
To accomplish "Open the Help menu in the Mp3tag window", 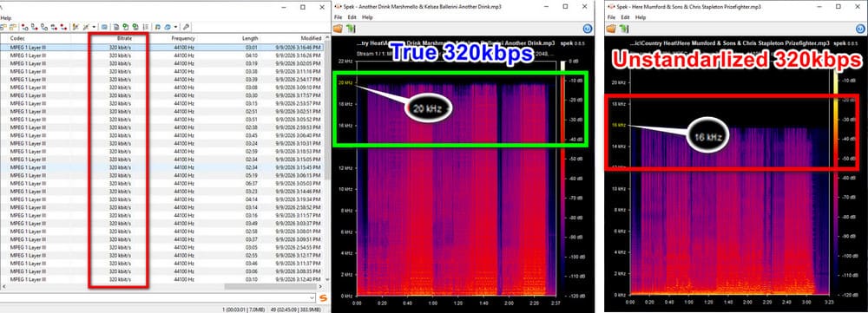I will pyautogui.click(x=5, y=17).
